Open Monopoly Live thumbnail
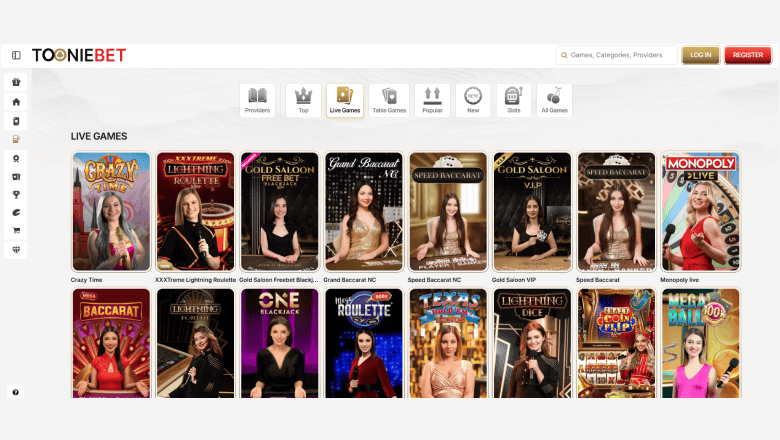The width and height of the screenshot is (780, 440). tap(700, 212)
